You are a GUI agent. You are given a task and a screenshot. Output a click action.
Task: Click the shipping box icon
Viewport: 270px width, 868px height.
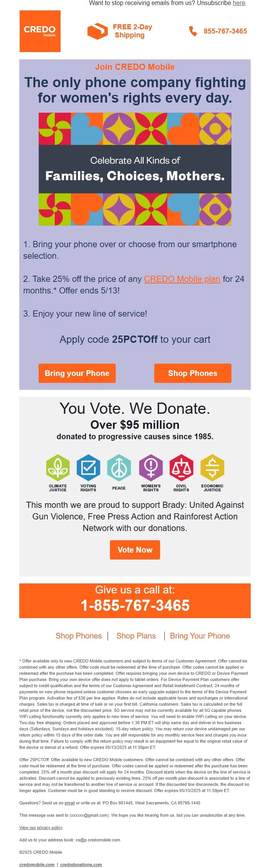[98, 31]
